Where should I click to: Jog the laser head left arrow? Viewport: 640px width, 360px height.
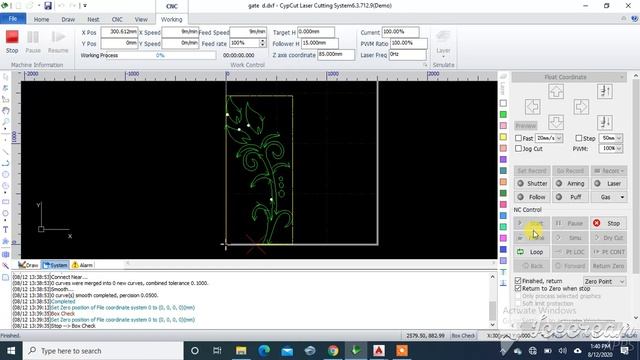532,107
